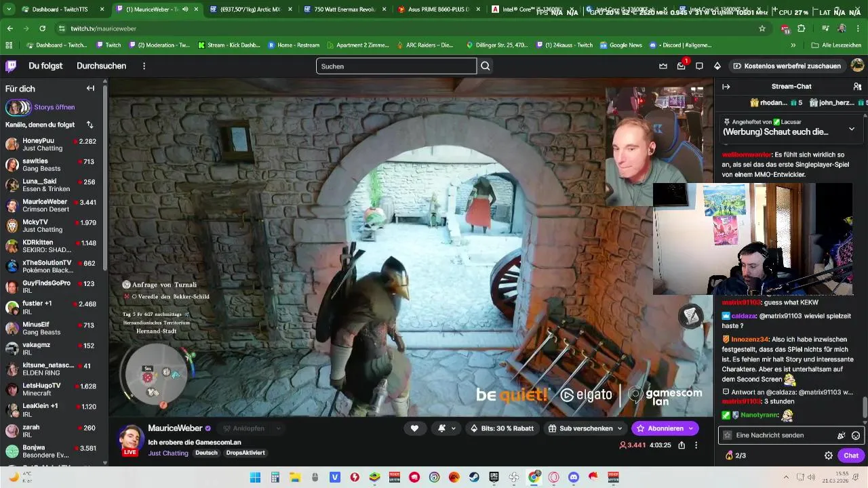
Task: Click the Windows Start button
Action: pyautogui.click(x=255, y=477)
